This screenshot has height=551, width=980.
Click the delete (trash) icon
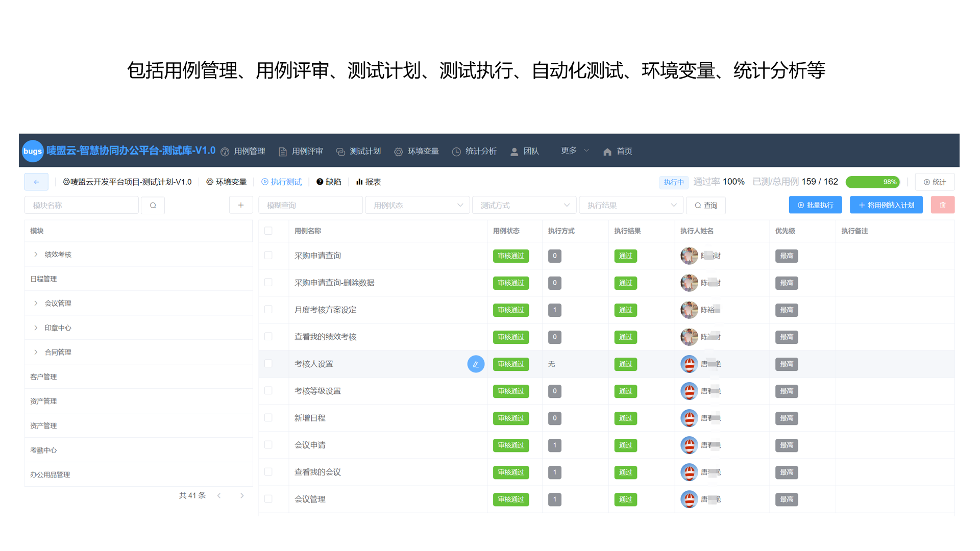[x=942, y=205]
